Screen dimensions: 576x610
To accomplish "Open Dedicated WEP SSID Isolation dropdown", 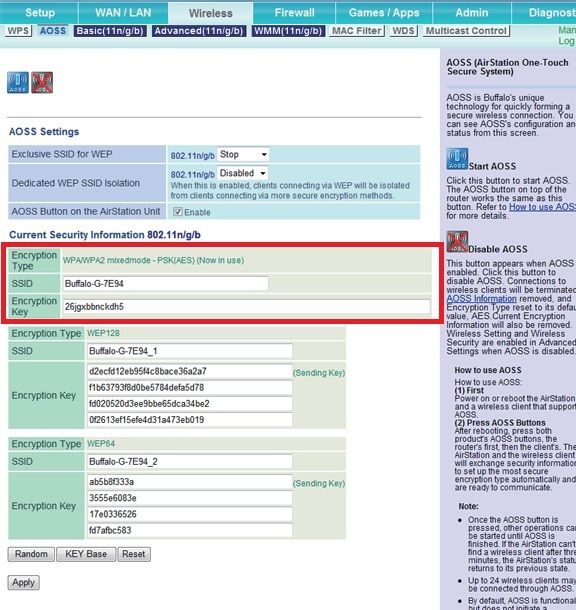I will pos(243,173).
